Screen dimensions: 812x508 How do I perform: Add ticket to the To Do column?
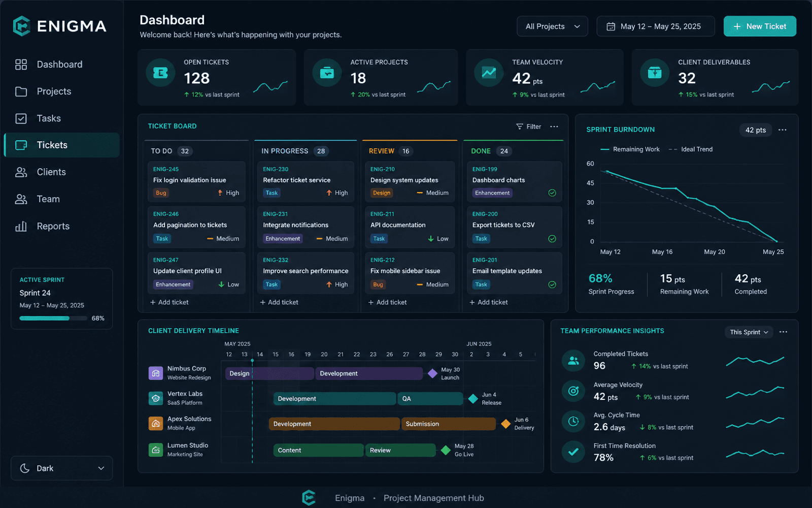(x=170, y=302)
